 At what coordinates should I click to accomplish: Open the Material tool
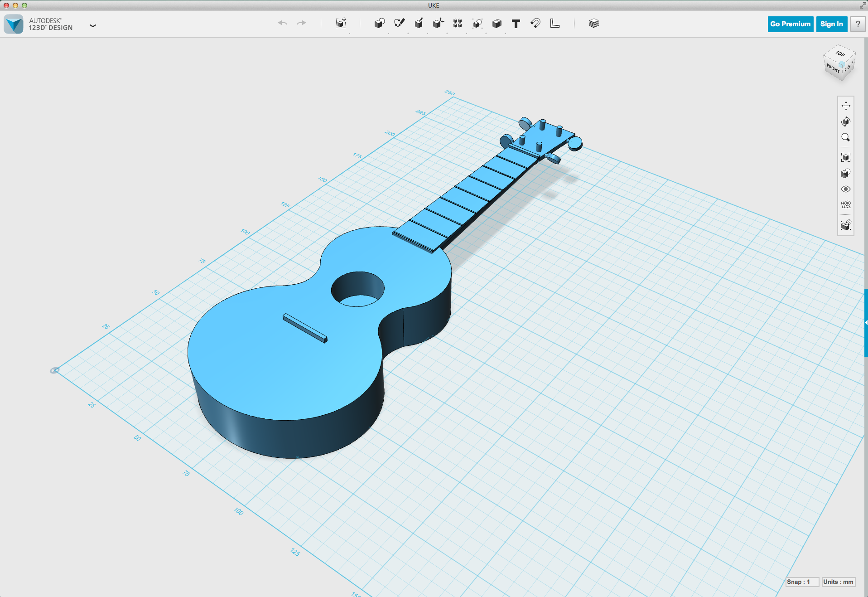click(x=594, y=24)
